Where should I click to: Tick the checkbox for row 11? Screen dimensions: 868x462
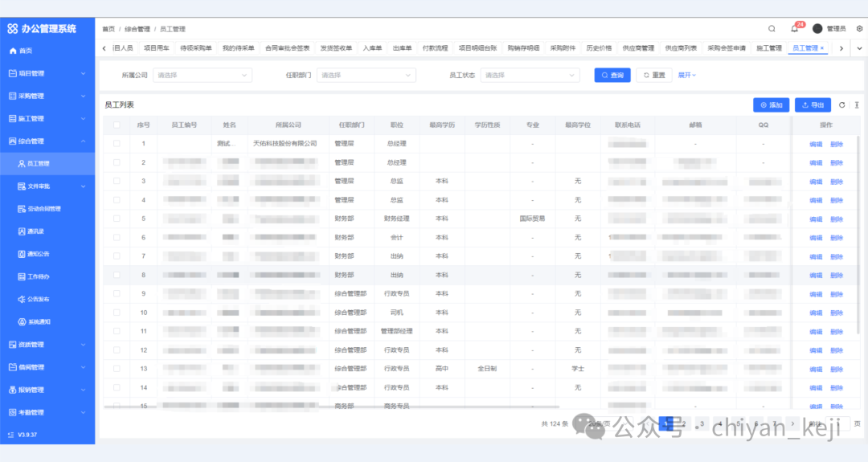117,331
